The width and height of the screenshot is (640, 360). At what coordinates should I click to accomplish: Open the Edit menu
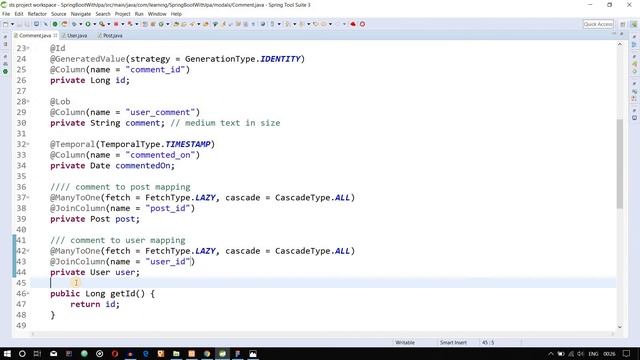point(19,14)
